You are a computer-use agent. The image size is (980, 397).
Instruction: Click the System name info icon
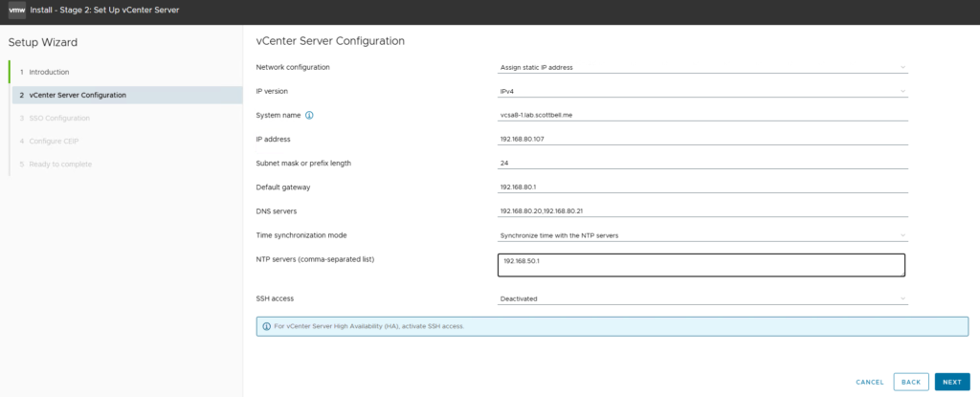click(309, 115)
